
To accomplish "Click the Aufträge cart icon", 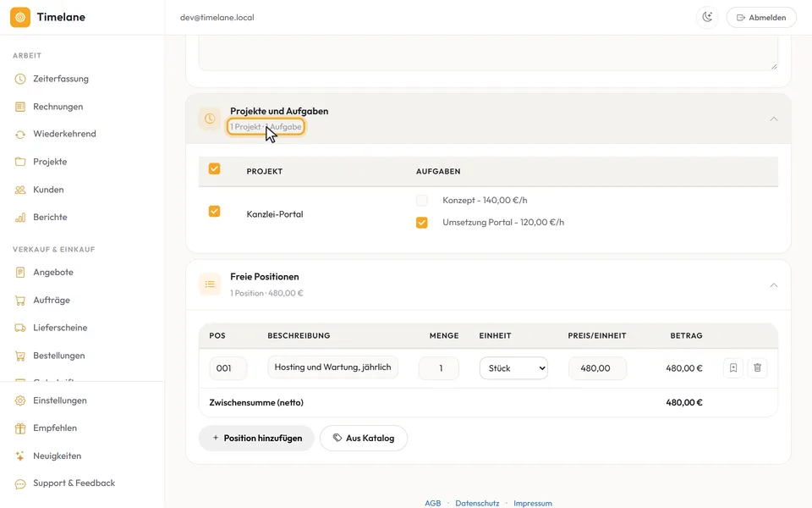I will pyautogui.click(x=20, y=300).
